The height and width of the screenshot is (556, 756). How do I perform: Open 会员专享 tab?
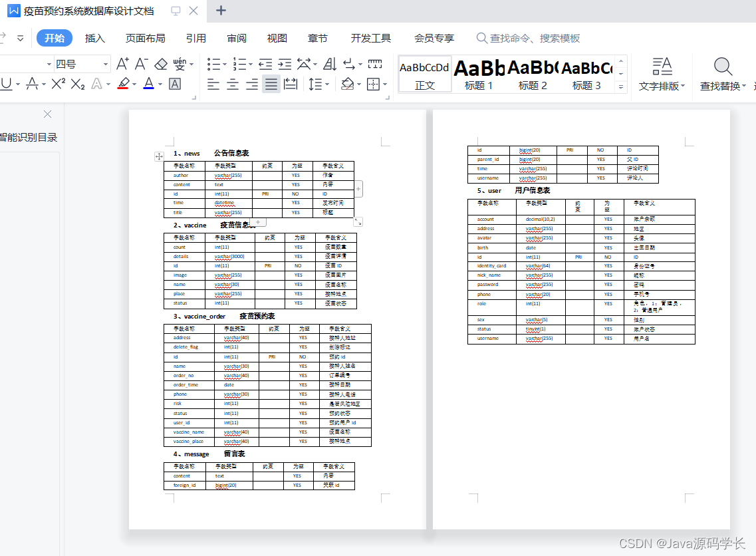[434, 38]
